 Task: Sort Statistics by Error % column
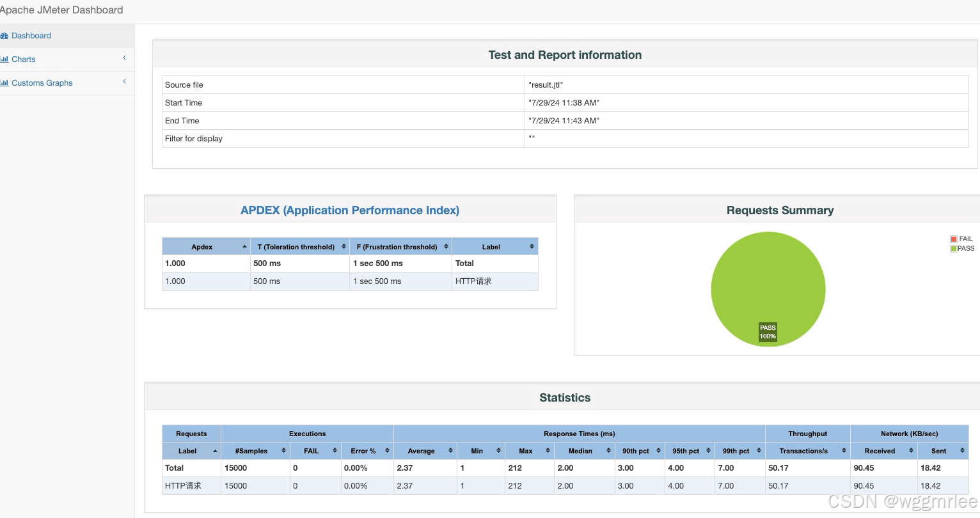(x=367, y=451)
